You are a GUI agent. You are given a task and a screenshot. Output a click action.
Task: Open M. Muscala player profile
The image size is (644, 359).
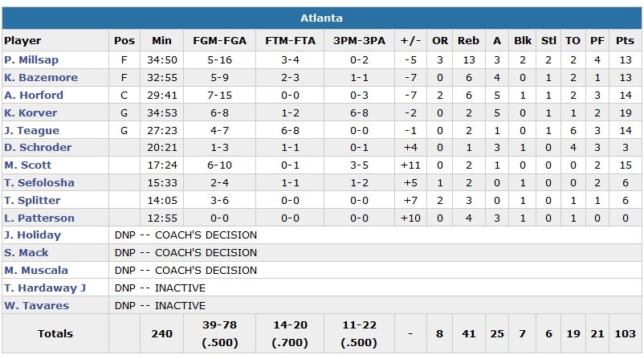click(36, 271)
